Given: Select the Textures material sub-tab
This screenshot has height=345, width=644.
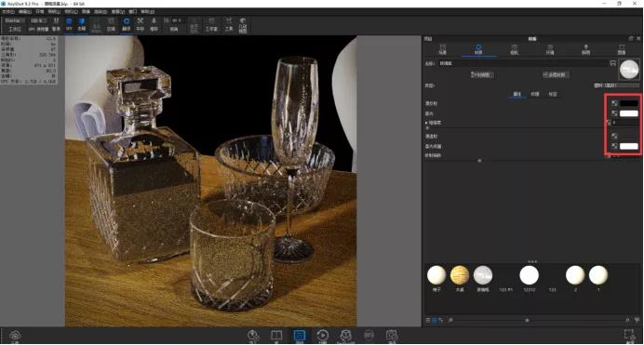Looking at the screenshot, I should [535, 94].
